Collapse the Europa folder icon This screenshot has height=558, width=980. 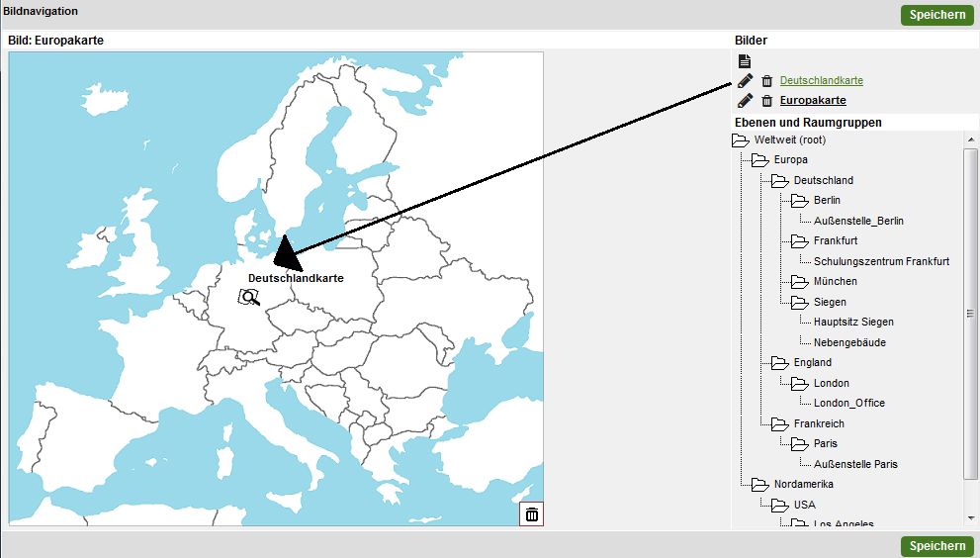(760, 160)
